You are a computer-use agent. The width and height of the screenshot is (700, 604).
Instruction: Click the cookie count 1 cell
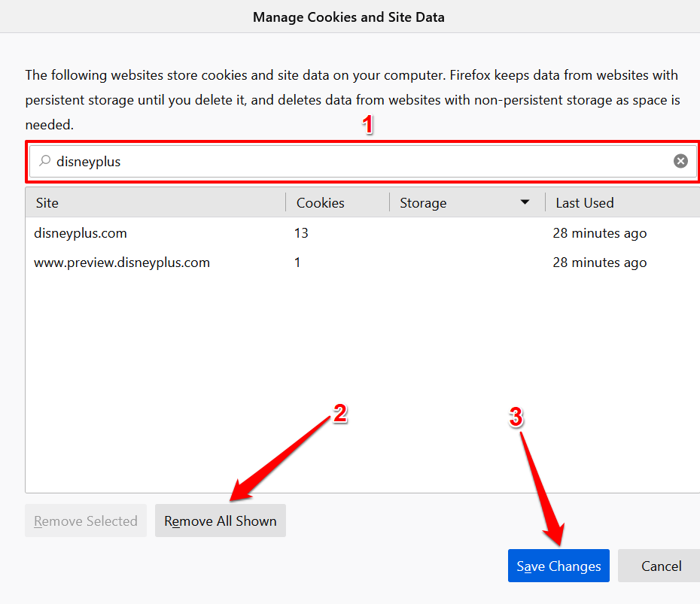pos(297,263)
